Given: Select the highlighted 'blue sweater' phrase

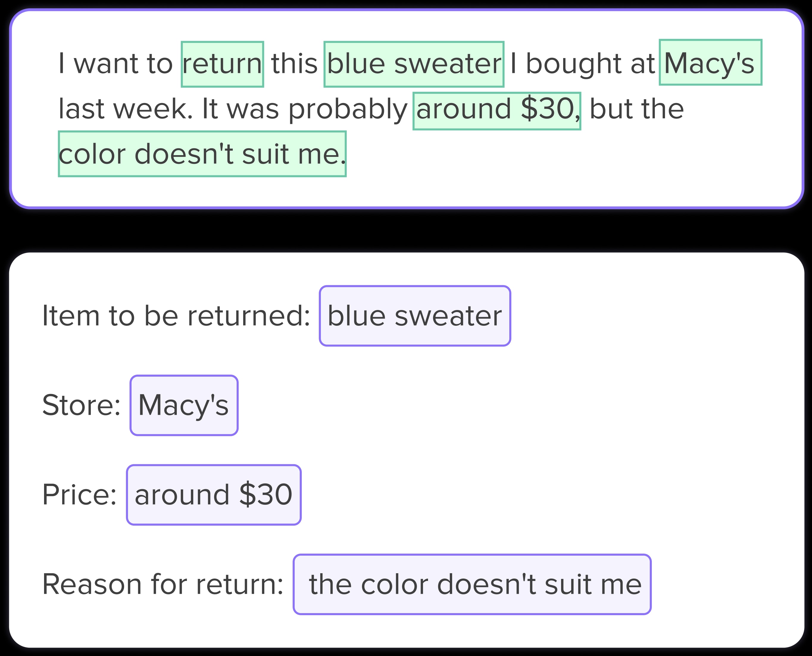Looking at the screenshot, I should (414, 64).
